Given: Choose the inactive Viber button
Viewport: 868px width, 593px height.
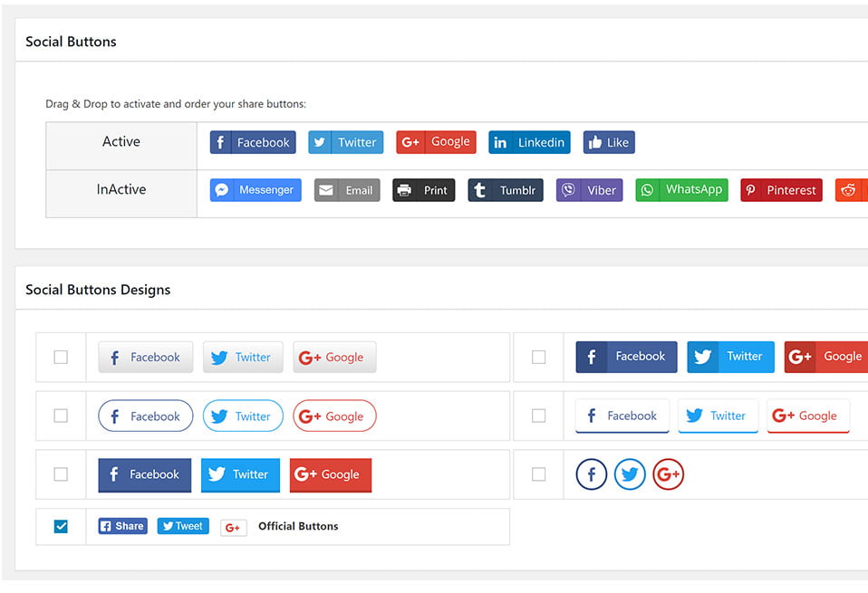Looking at the screenshot, I should coord(590,190).
